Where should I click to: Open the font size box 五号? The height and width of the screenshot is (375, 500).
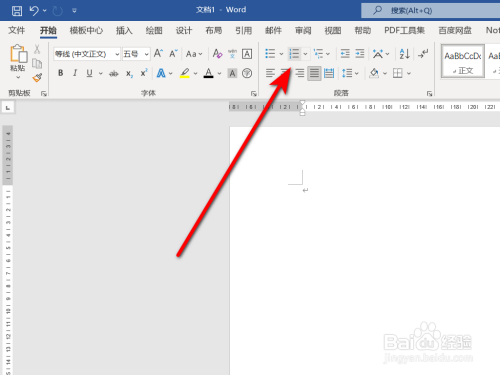tap(136, 54)
